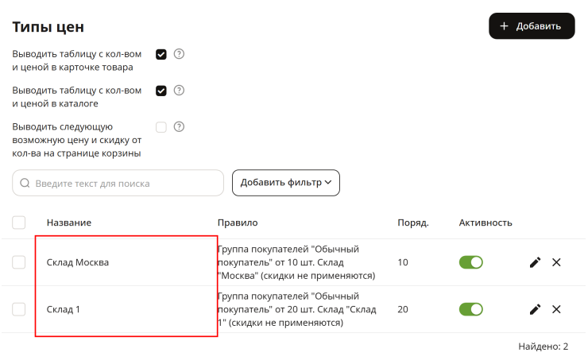This screenshot has height=364, width=588.
Task: Click order value 20
Action: 403,309
